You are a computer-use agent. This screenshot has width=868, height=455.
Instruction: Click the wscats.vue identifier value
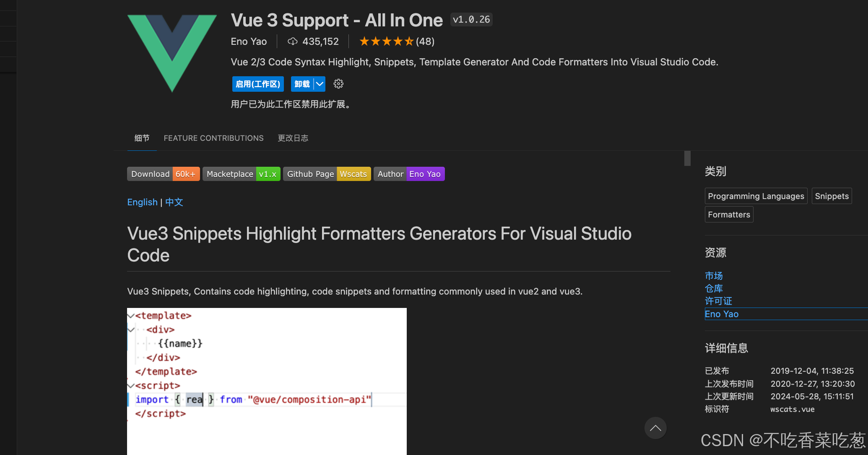click(793, 409)
